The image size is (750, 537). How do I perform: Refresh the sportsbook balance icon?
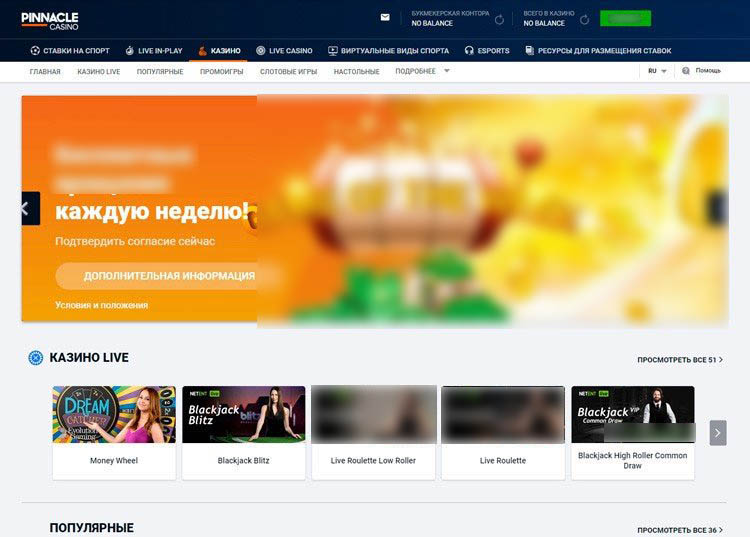coord(500,19)
